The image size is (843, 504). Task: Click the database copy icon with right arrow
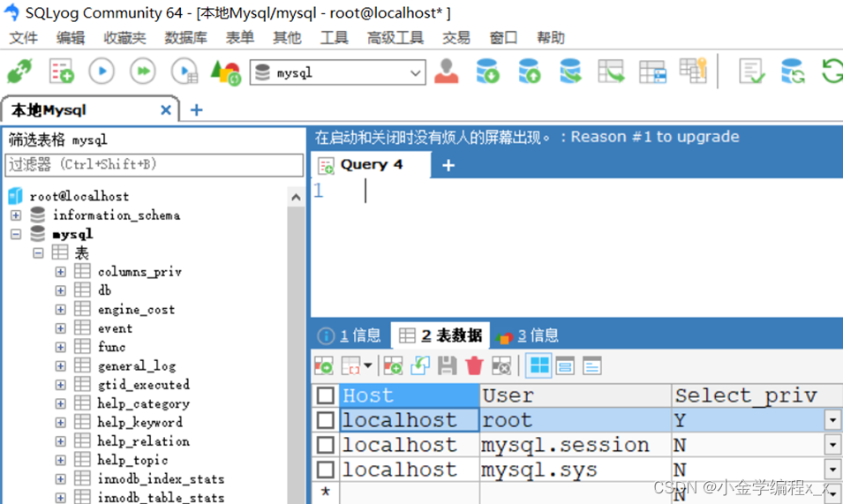click(x=570, y=71)
